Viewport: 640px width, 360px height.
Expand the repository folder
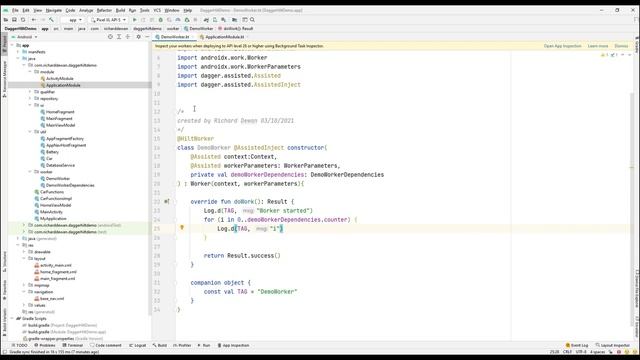click(x=30, y=98)
